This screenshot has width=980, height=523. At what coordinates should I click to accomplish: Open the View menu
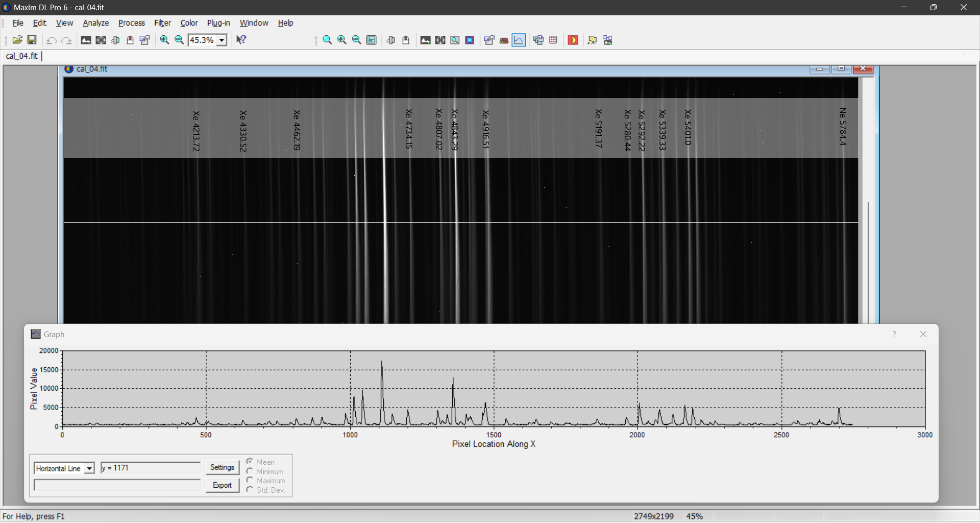click(x=64, y=23)
